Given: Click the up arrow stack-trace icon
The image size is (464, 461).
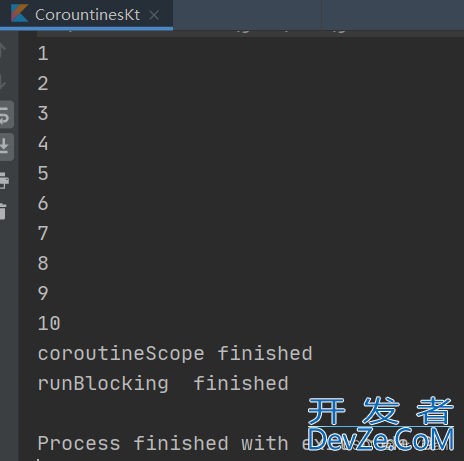Looking at the screenshot, I should point(3,50).
